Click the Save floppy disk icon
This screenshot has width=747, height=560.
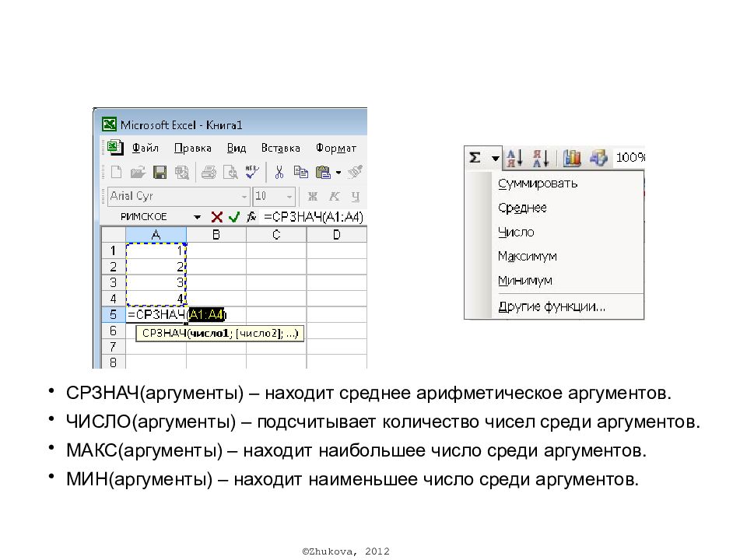[160, 172]
